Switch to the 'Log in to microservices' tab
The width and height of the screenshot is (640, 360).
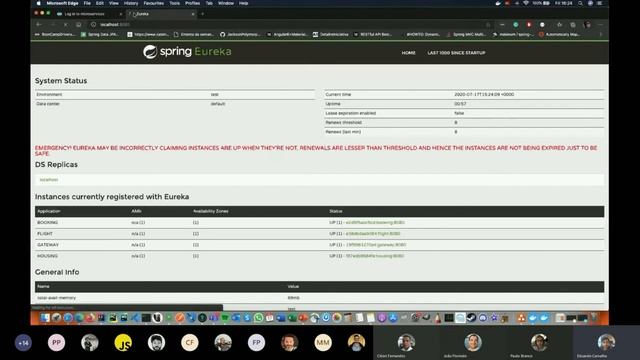(89, 14)
